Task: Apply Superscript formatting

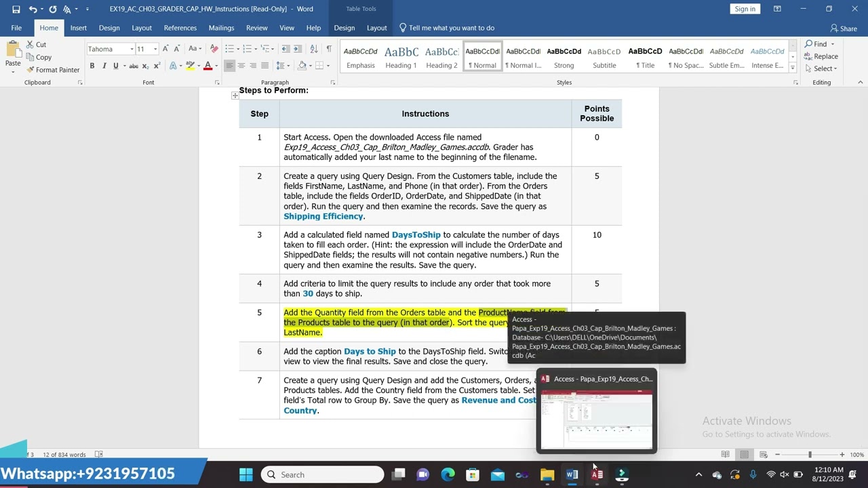Action: pos(157,66)
